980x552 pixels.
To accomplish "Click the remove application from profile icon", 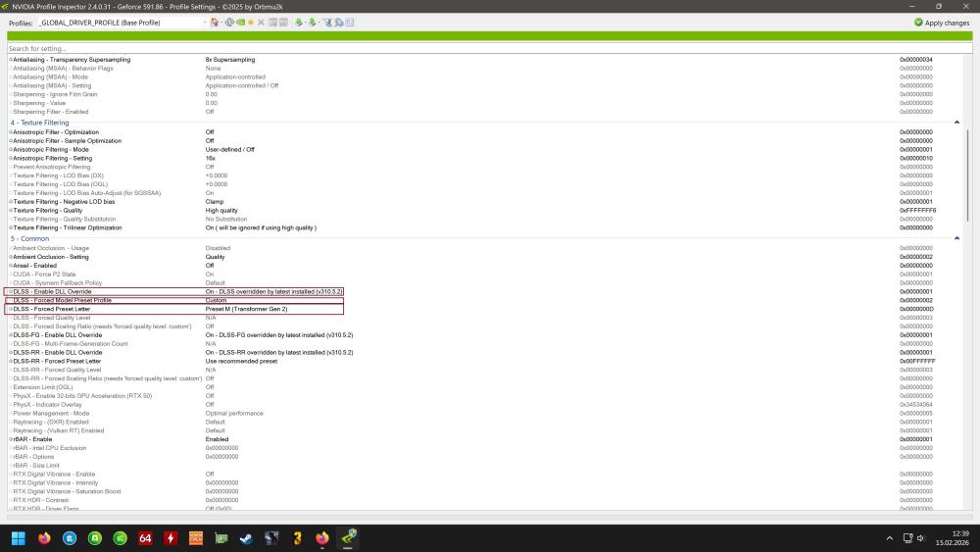I will [284, 22].
